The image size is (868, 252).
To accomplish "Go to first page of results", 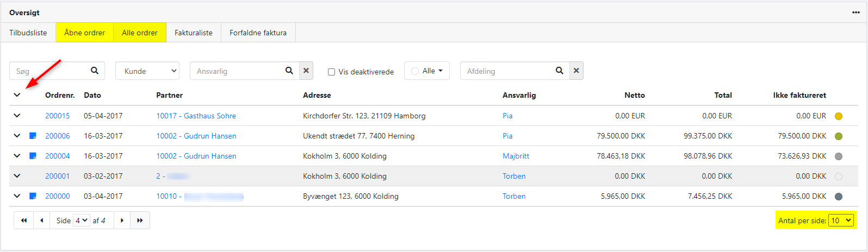I will [24, 220].
